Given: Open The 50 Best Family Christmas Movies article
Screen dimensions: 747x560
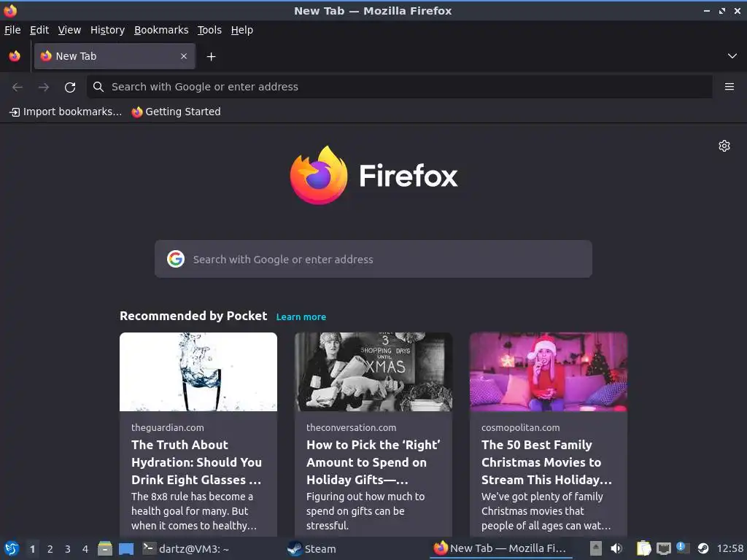Looking at the screenshot, I should click(x=546, y=462).
